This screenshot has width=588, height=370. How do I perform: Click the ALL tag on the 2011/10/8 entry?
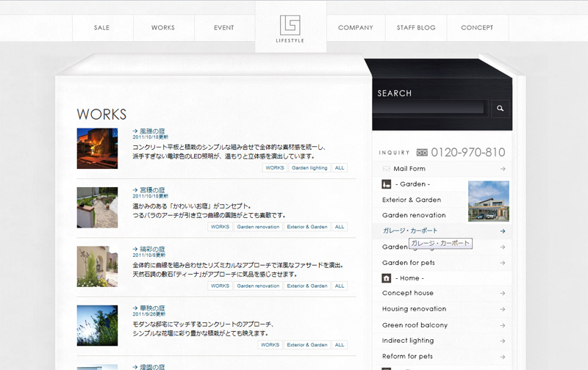coord(340,286)
